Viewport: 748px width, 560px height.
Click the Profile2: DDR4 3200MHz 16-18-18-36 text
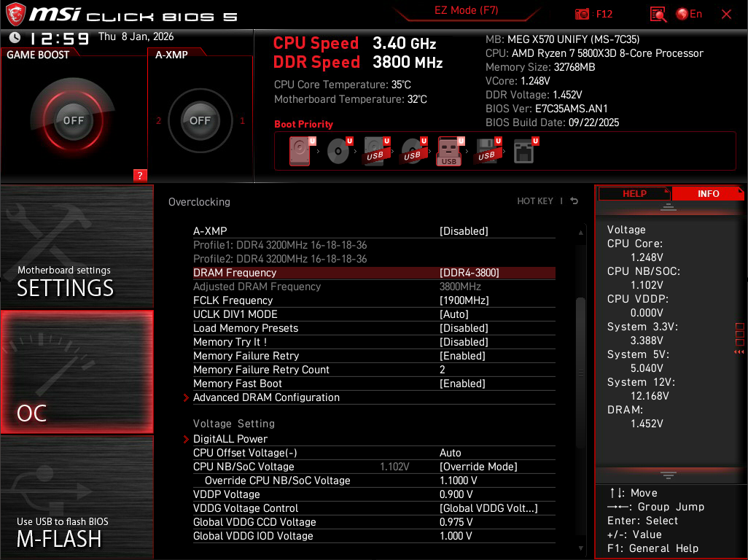[280, 259]
